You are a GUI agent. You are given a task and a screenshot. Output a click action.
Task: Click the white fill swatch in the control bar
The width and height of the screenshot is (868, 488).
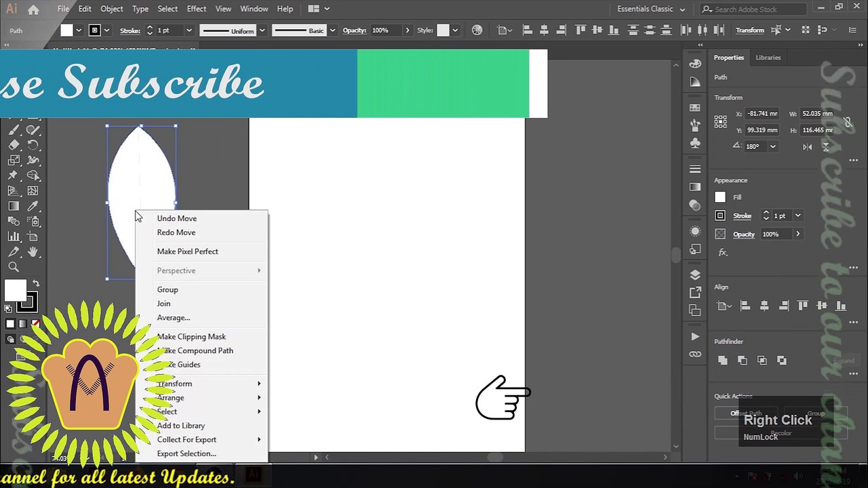point(66,30)
